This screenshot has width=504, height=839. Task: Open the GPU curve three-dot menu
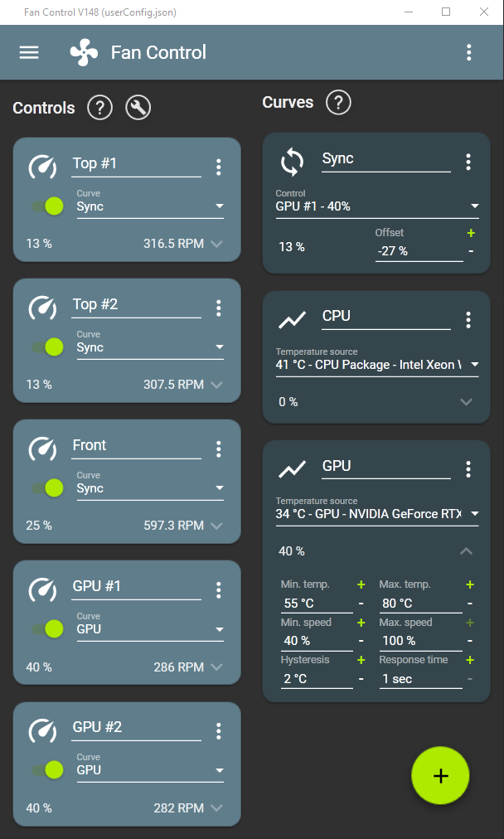click(x=468, y=469)
